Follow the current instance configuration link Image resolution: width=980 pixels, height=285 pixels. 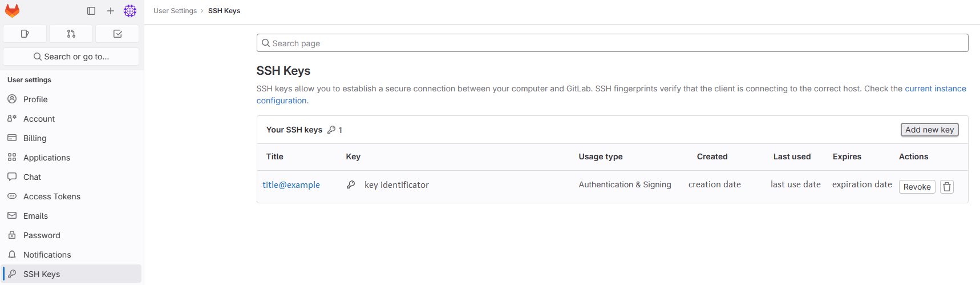click(x=936, y=89)
